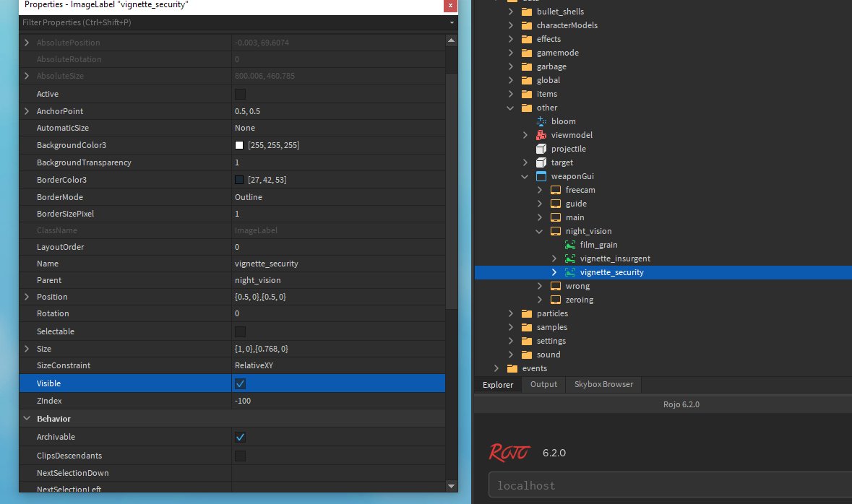Select the film_grain ImageLabel icon
Image resolution: width=852 pixels, height=504 pixels.
coord(570,245)
